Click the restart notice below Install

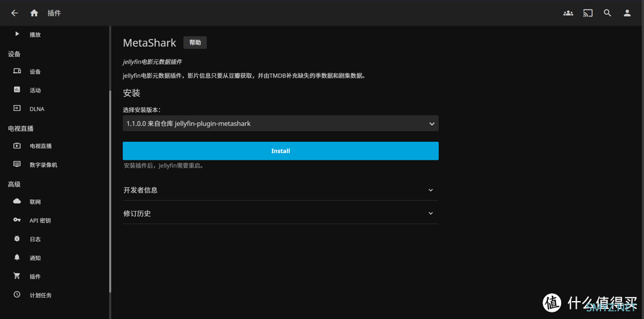(165, 166)
